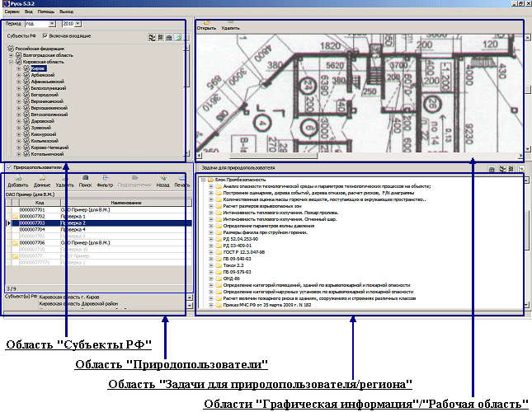This screenshot has width=532, height=412.
Task: Toggle the Природопользователи checkbox
Action: coord(7,167)
